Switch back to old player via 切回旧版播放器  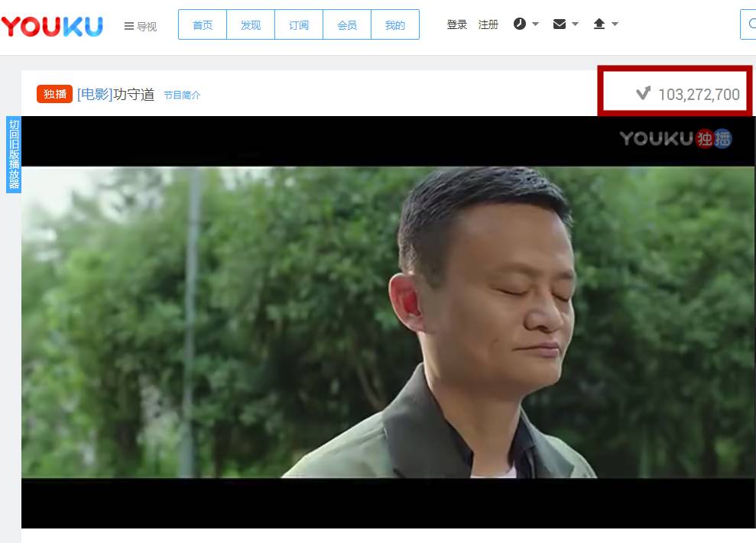(x=14, y=154)
